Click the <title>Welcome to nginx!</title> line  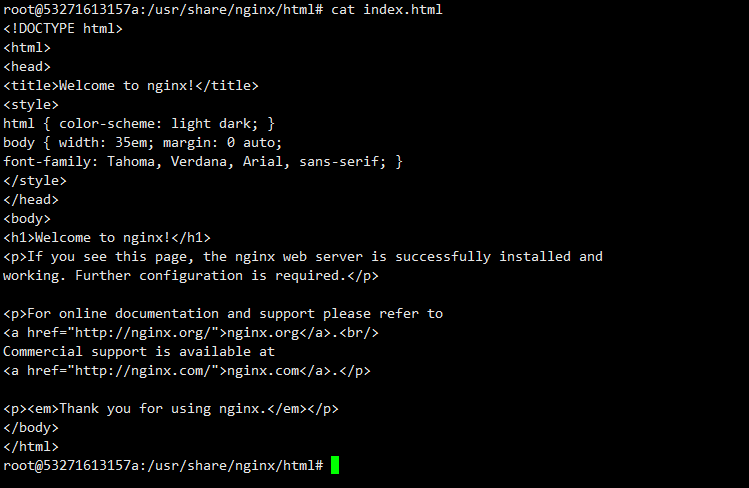pyautogui.click(x=131, y=85)
